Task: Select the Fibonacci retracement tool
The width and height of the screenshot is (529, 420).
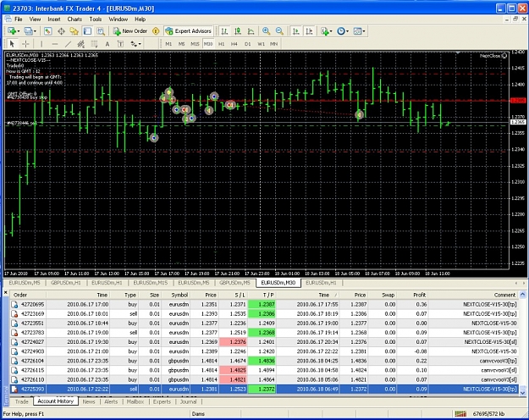Action: [94, 44]
